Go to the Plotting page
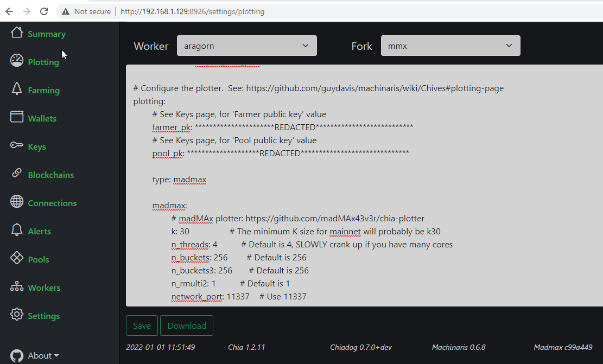Viewport: 603px width, 364px height. 43,62
